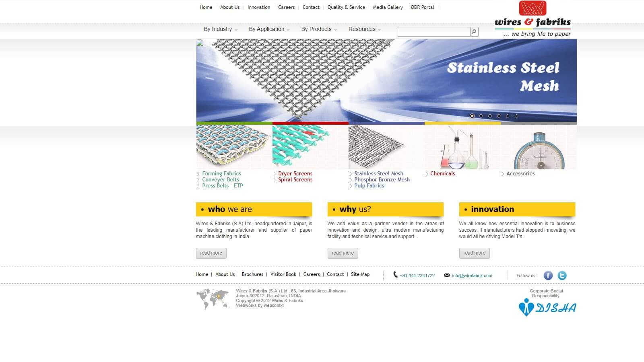Open the Twitter follow icon
This screenshot has width=644, height=362.
[562, 276]
